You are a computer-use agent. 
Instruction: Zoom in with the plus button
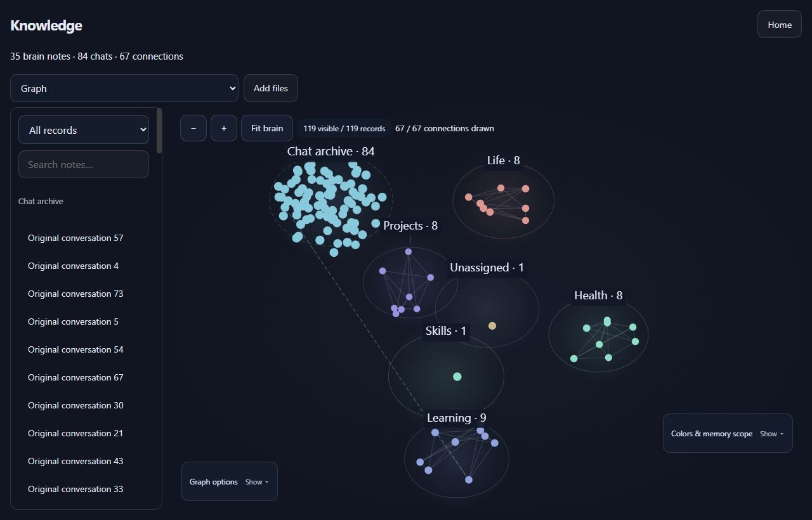pos(224,128)
